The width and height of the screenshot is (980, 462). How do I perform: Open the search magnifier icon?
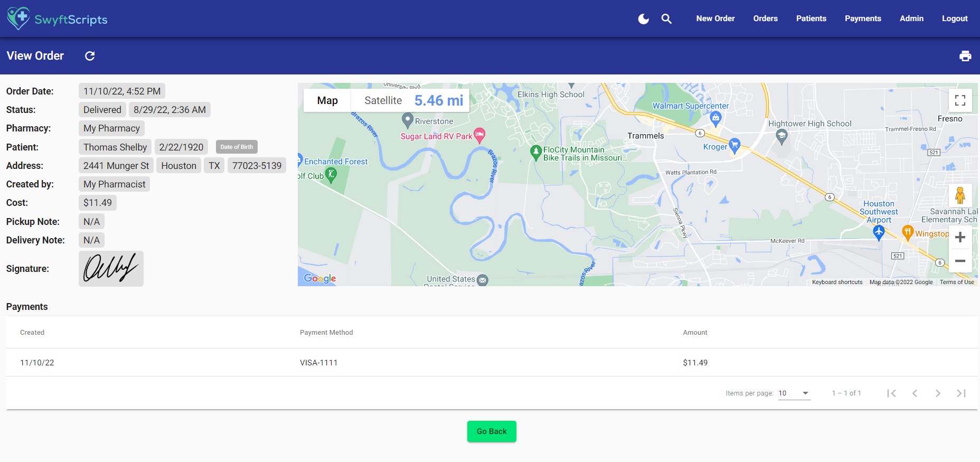point(667,19)
